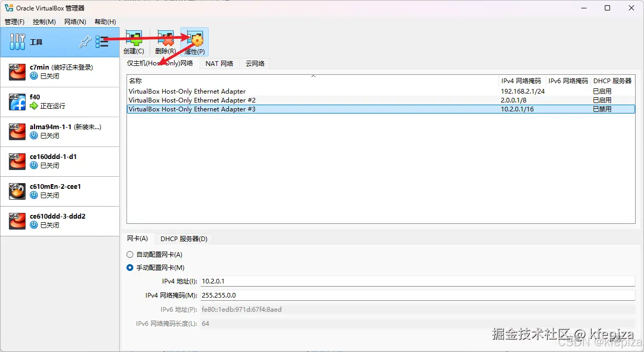
Task: Sort by the IPv6 网络掩码 column header
Action: (568, 81)
